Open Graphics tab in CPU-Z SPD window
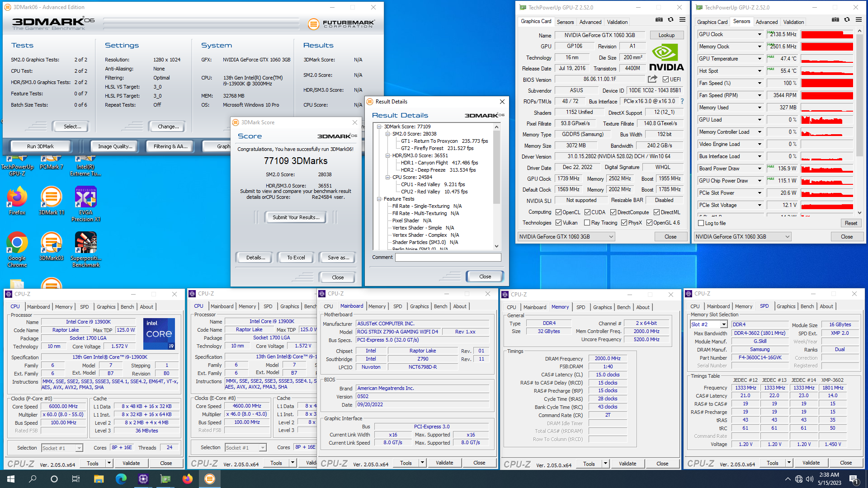The width and height of the screenshot is (868, 488). coord(786,306)
